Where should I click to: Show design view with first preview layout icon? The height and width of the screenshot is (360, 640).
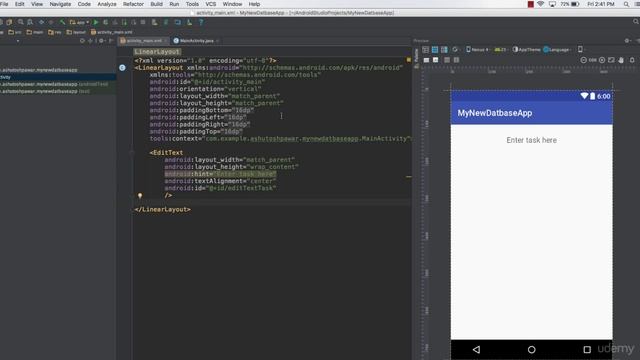425,50
